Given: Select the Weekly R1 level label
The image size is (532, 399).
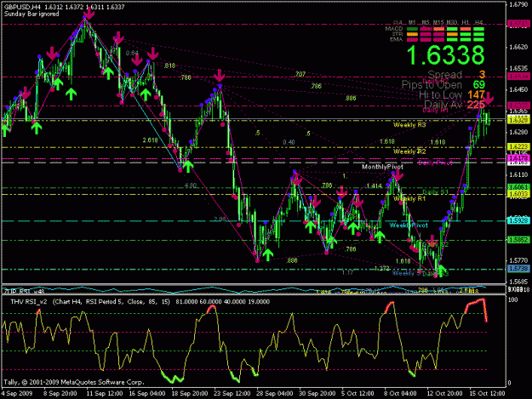Looking at the screenshot, I should pyautogui.click(x=409, y=199).
